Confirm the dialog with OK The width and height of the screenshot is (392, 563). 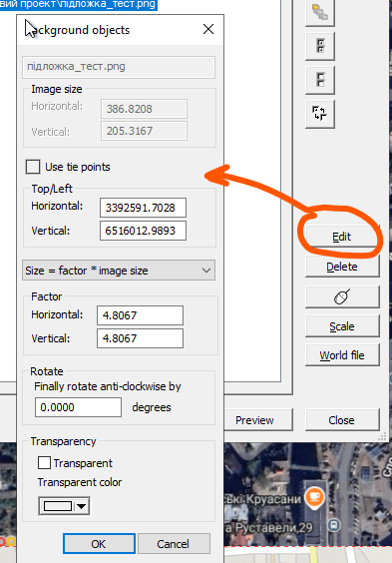tap(99, 544)
